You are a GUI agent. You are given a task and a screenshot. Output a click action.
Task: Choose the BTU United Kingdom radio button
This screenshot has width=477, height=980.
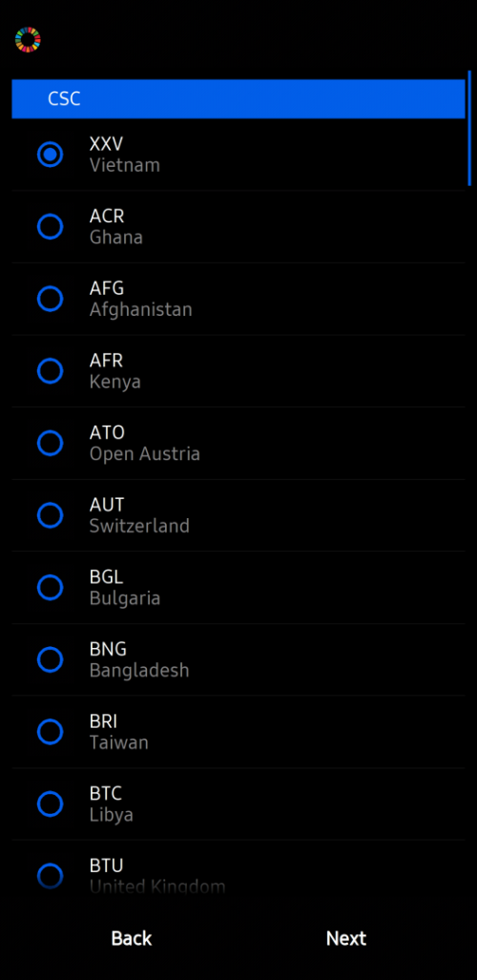click(x=50, y=876)
